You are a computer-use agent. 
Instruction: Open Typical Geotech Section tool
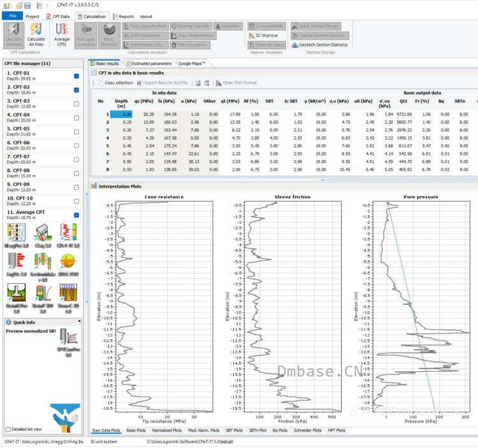(320, 36)
